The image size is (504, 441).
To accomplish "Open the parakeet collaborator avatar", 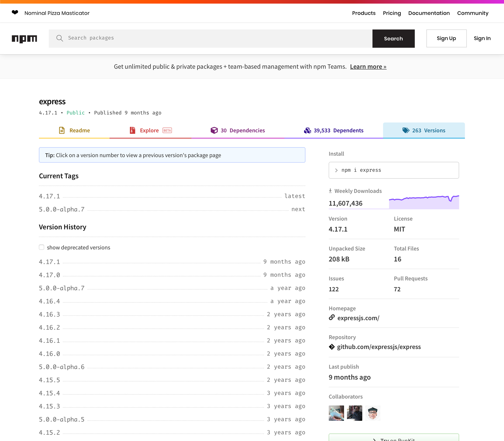I will click(x=336, y=413).
